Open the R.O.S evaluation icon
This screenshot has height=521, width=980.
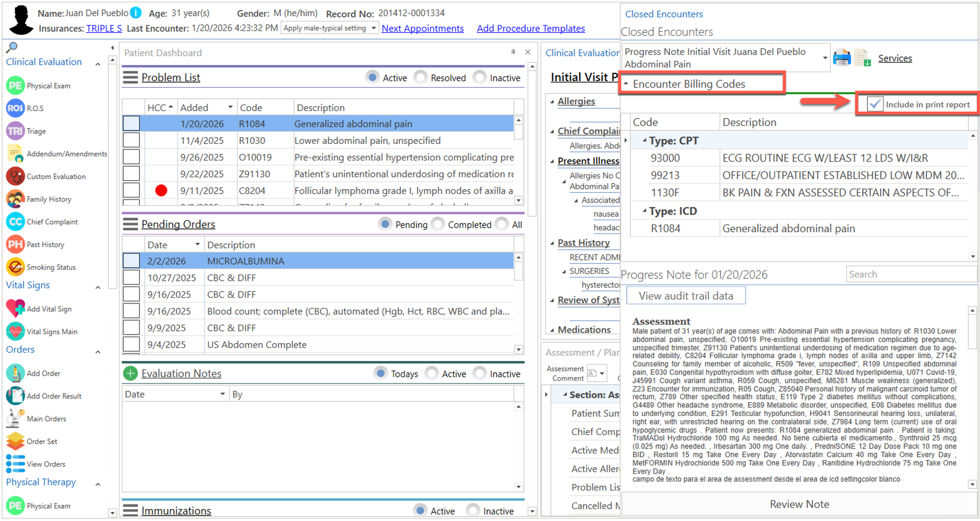pos(15,108)
